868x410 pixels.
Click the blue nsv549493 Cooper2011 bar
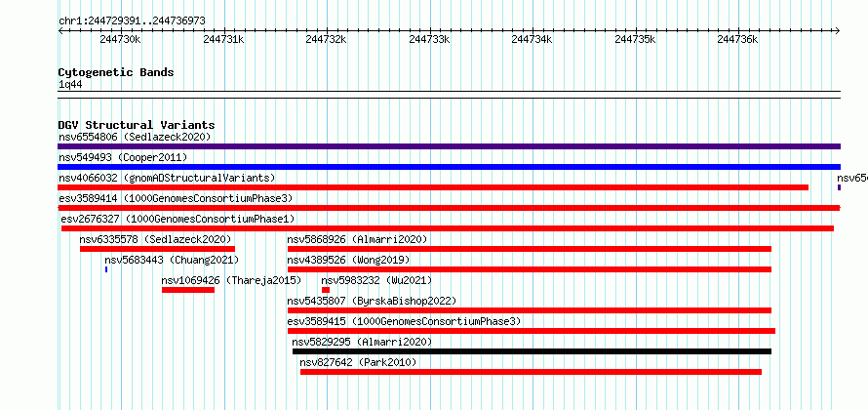pyautogui.click(x=449, y=167)
